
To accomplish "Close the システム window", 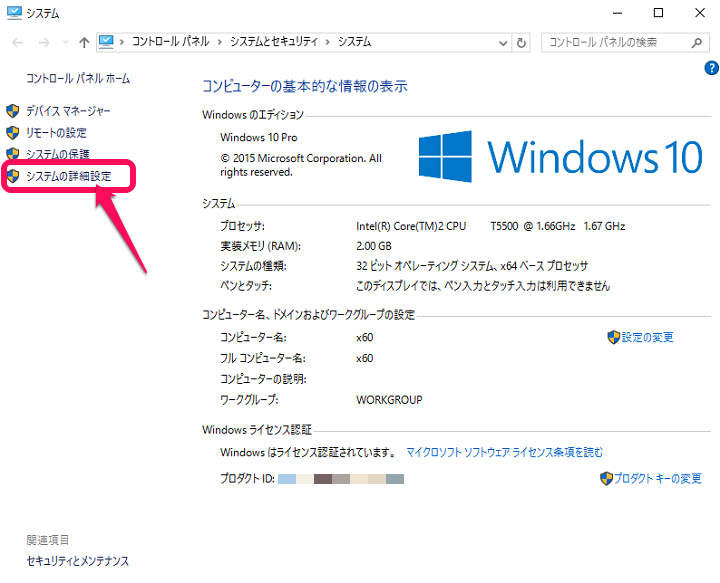I will (699, 13).
